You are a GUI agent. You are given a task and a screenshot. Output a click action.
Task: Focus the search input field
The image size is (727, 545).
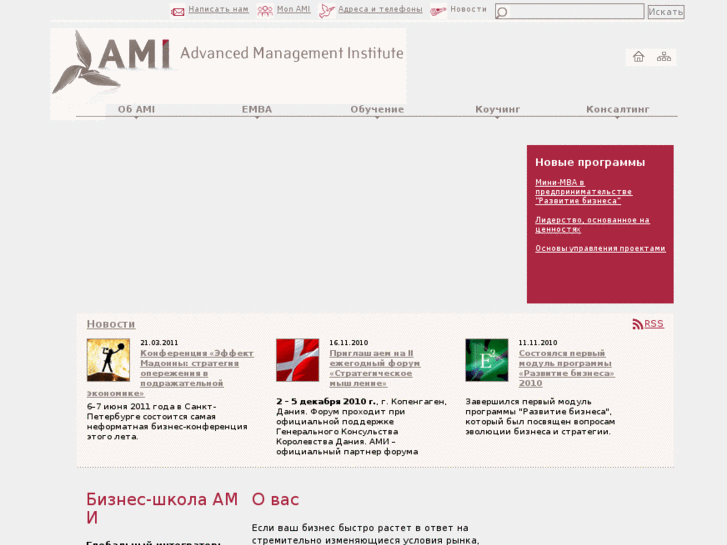570,12
